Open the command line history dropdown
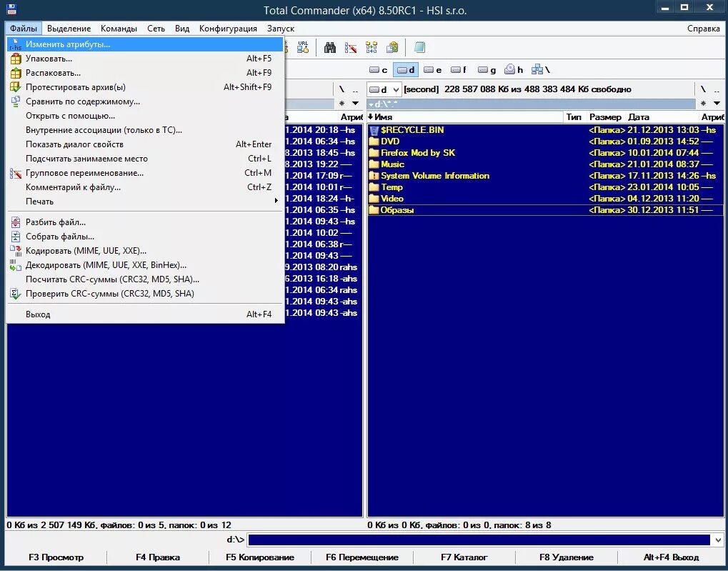728x571 pixels. tap(718, 540)
